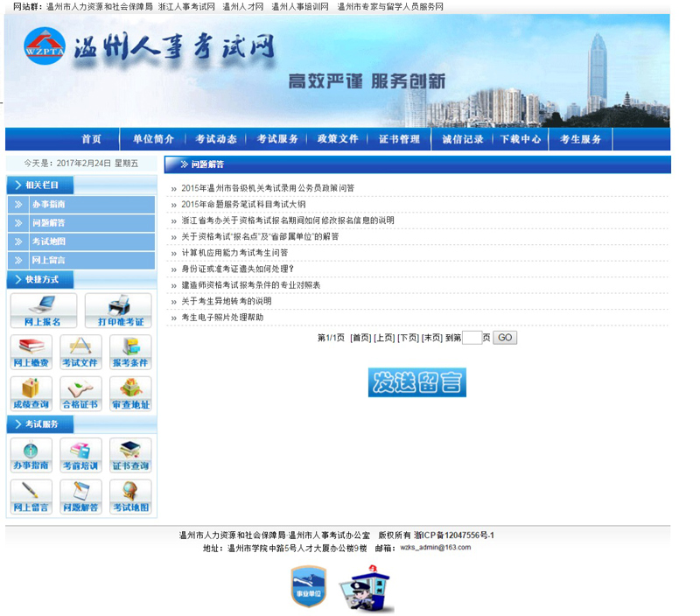This screenshot has height=616, width=700.
Task: Select 考试动态 in the nav bar
Action: [215, 139]
